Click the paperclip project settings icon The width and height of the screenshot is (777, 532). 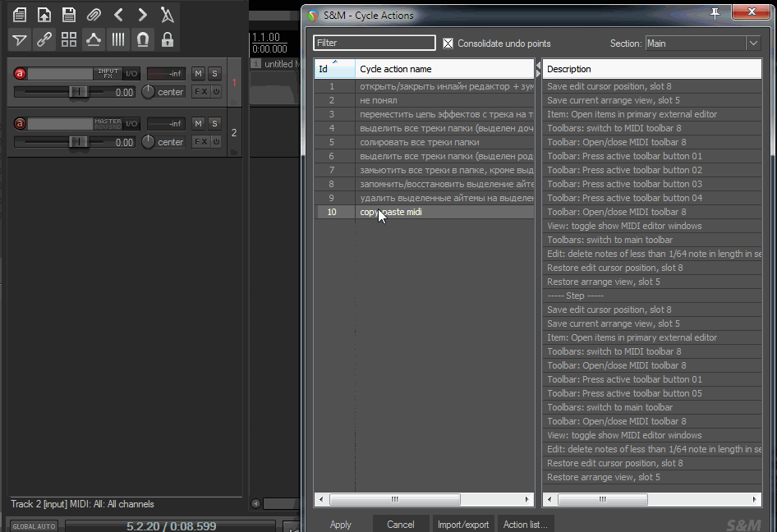[x=94, y=15]
